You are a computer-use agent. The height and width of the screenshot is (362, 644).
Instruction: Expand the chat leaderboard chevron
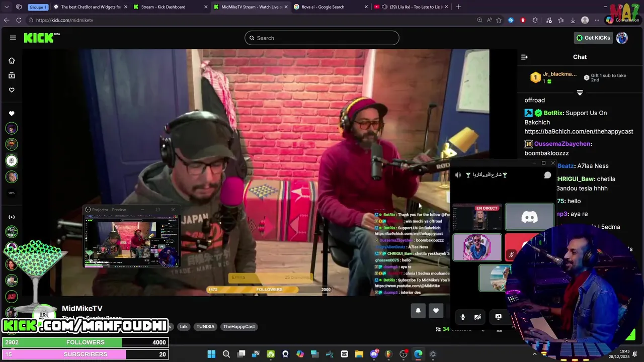(x=580, y=93)
